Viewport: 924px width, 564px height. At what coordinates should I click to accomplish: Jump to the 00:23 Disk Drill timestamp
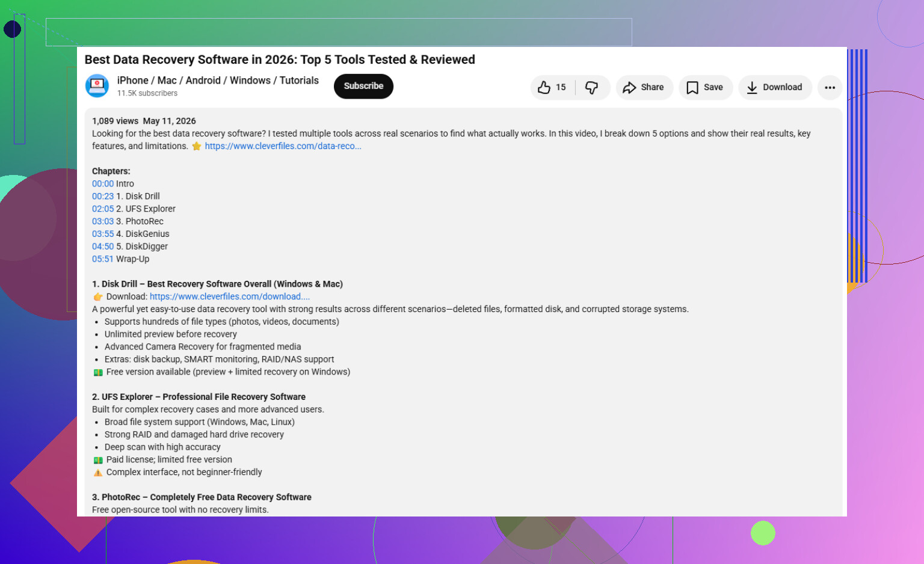pos(103,197)
